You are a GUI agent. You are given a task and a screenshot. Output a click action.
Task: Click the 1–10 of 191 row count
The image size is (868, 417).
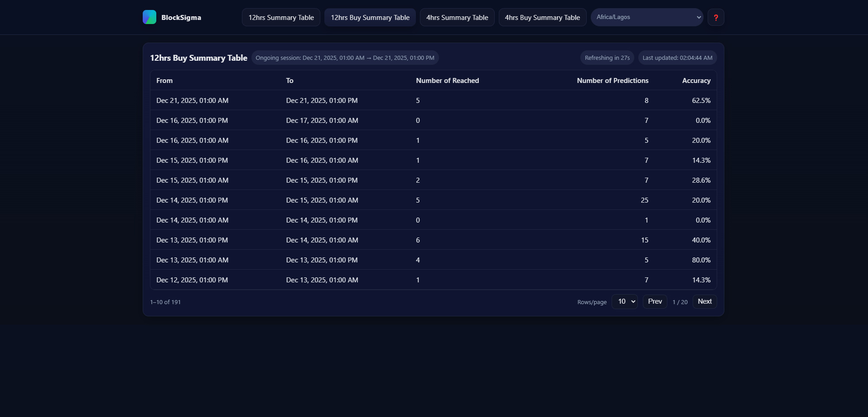pyautogui.click(x=165, y=302)
